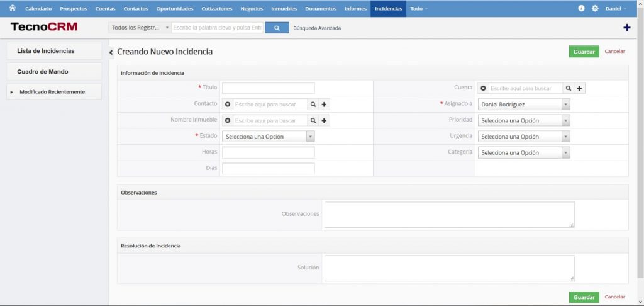This screenshot has height=306, width=644.
Task: Switch to the Oportunidades tab
Action: click(x=175, y=9)
